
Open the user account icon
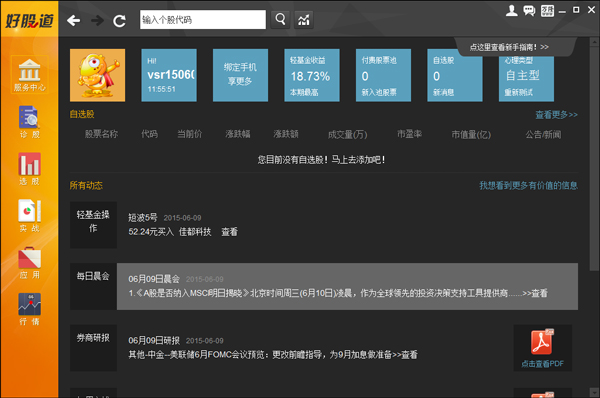(512, 10)
